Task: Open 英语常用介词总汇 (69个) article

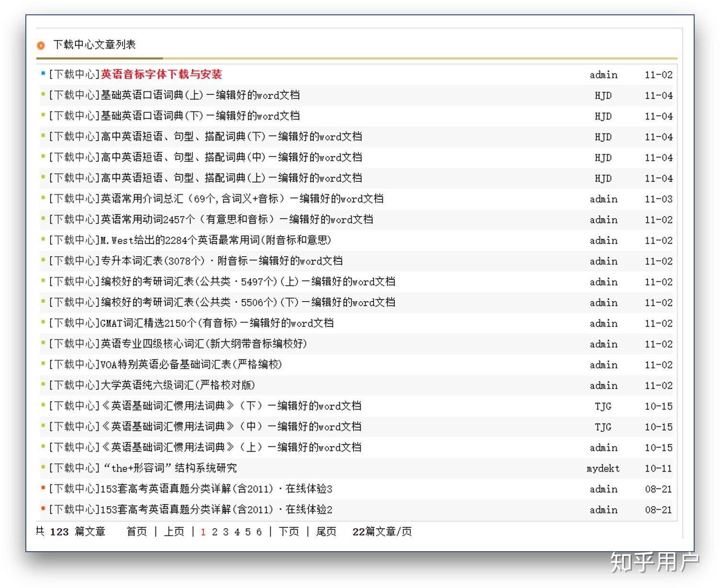Action: click(x=242, y=199)
